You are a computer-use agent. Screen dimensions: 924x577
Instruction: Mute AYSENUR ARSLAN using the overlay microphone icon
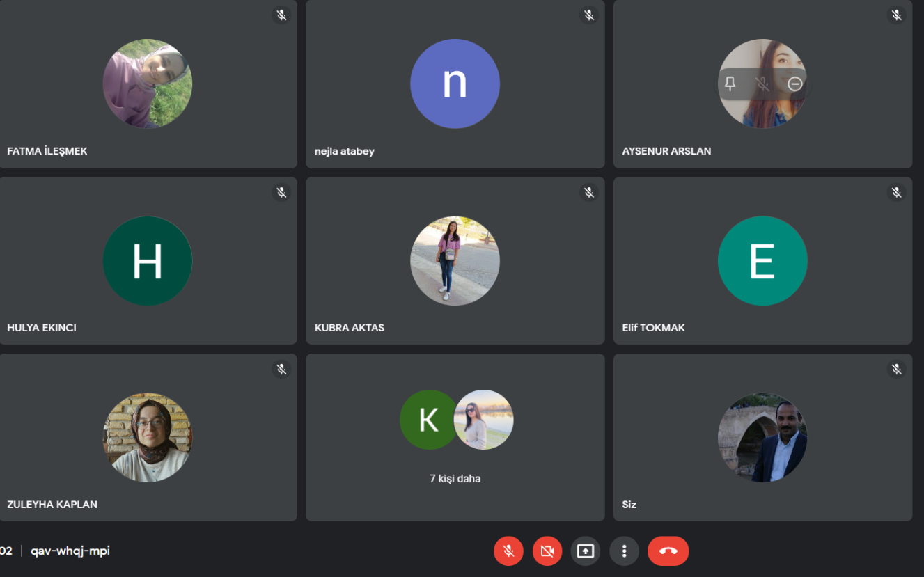[762, 84]
